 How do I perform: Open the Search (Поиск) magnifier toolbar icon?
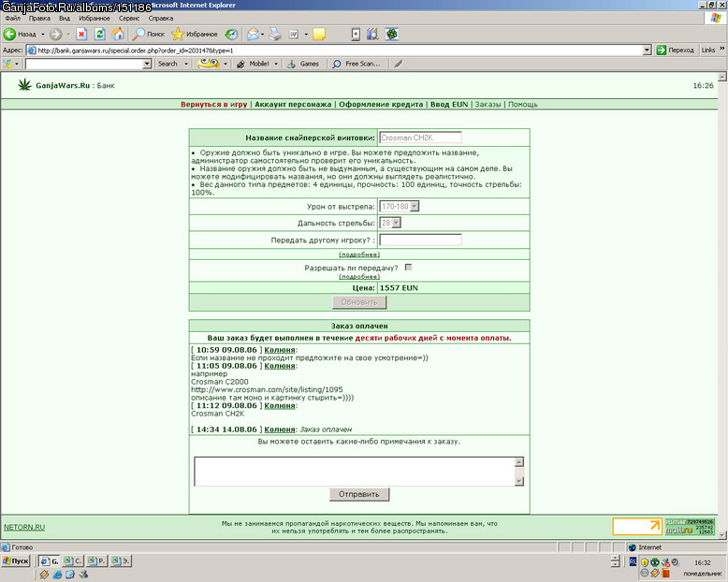(138, 34)
